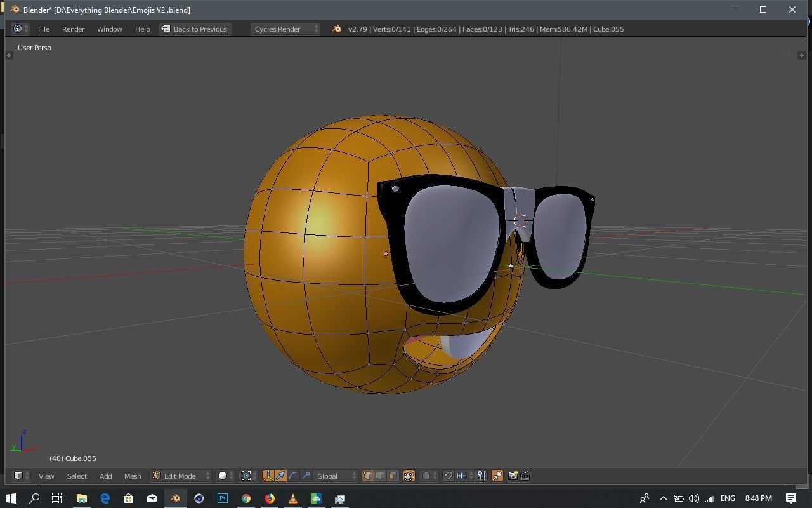Image resolution: width=812 pixels, height=508 pixels.
Task: Open Firefox from taskbar
Action: tap(270, 498)
